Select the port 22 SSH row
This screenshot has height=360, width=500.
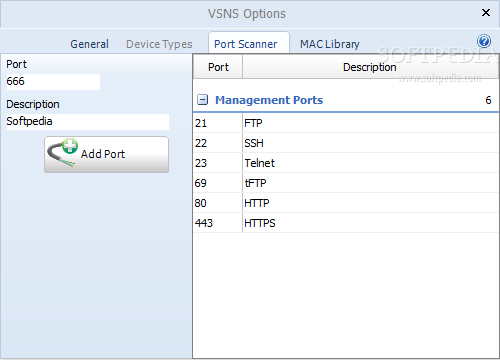tap(346, 143)
